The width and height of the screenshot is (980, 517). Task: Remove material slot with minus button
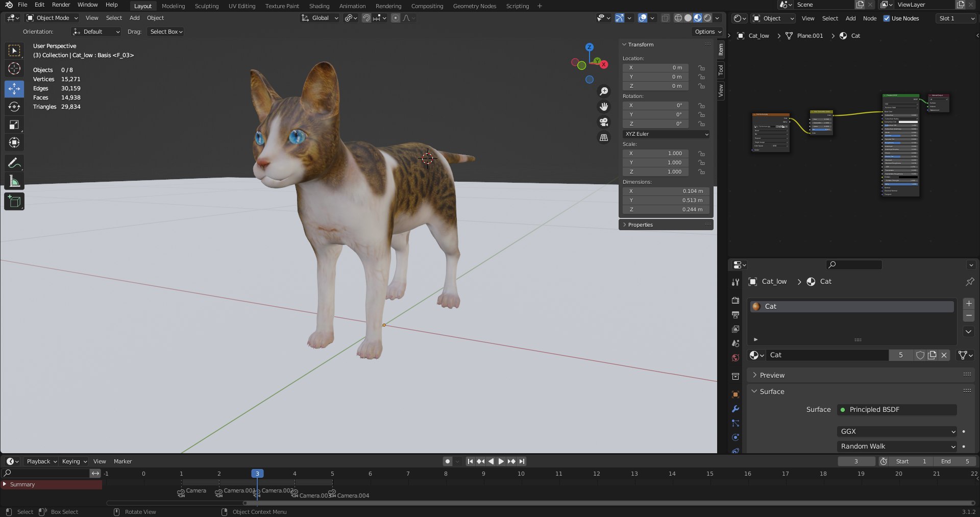(x=969, y=316)
